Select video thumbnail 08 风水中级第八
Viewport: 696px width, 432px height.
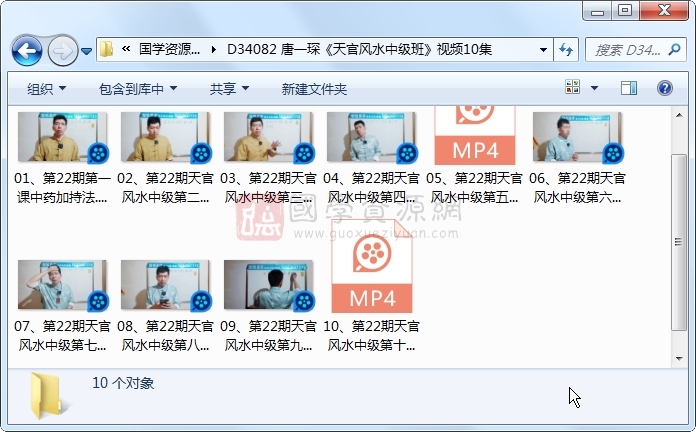click(165, 285)
